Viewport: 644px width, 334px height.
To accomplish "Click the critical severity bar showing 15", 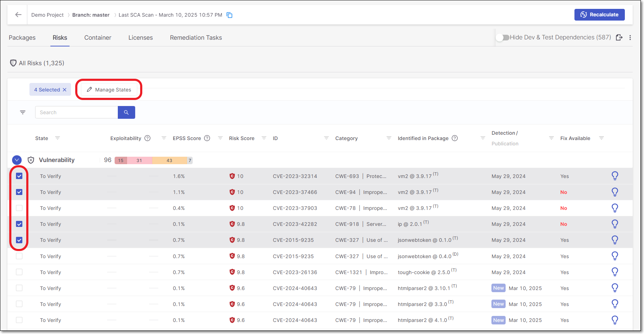I will (121, 160).
